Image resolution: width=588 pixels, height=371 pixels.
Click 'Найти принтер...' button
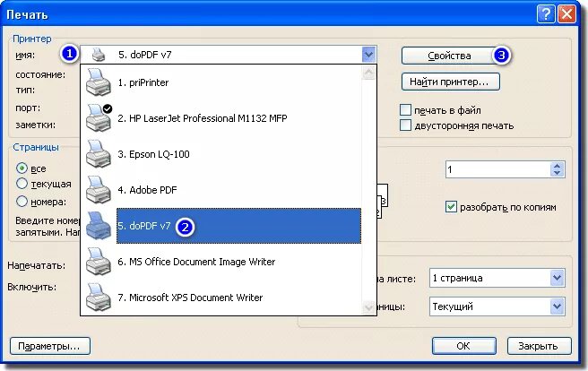click(x=450, y=82)
